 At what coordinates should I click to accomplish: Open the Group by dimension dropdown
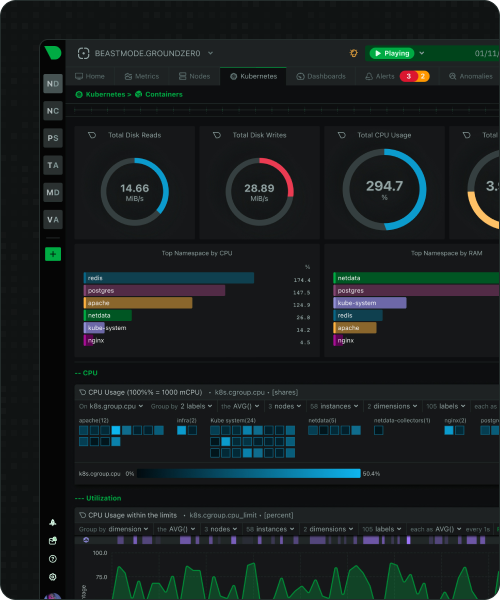pos(114,529)
